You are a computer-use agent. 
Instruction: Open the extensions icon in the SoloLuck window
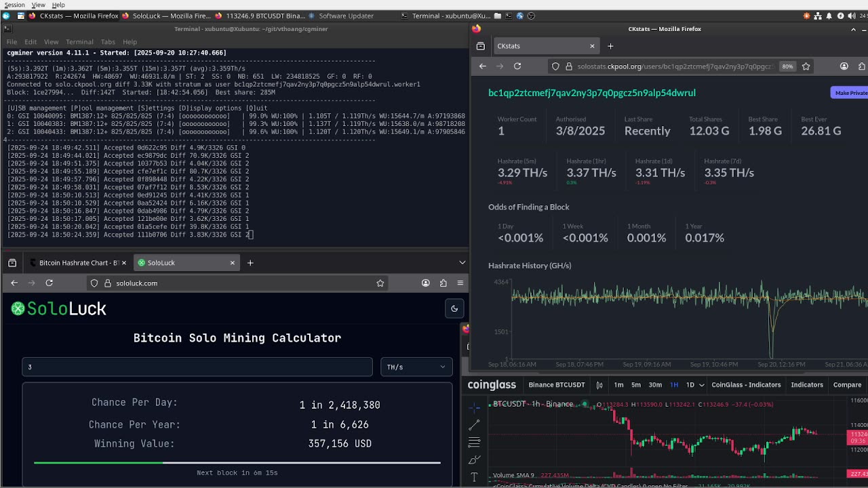443,283
